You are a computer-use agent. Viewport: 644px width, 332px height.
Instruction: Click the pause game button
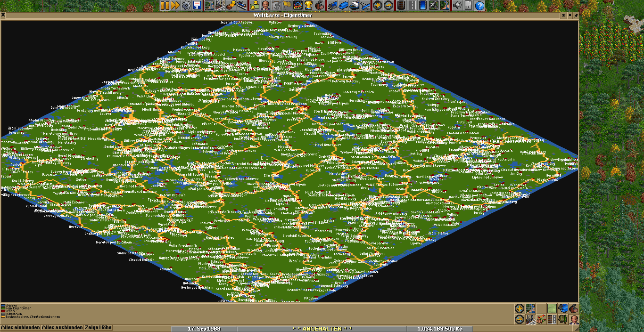click(165, 6)
